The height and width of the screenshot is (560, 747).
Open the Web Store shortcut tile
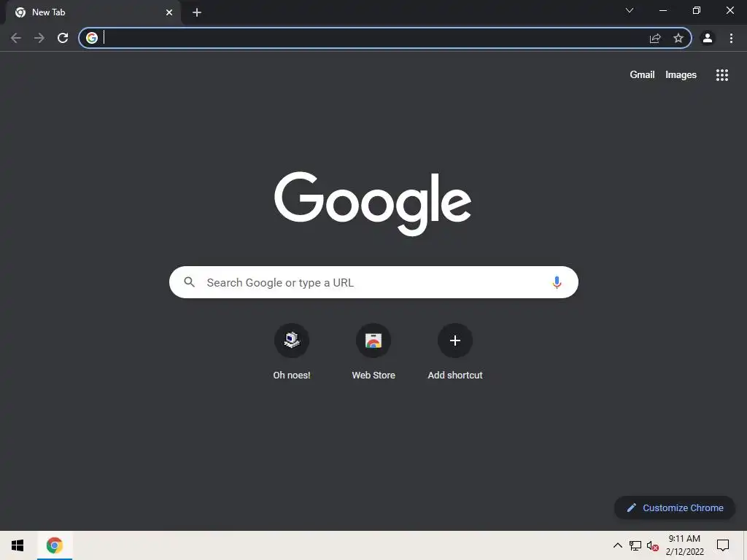click(x=373, y=351)
